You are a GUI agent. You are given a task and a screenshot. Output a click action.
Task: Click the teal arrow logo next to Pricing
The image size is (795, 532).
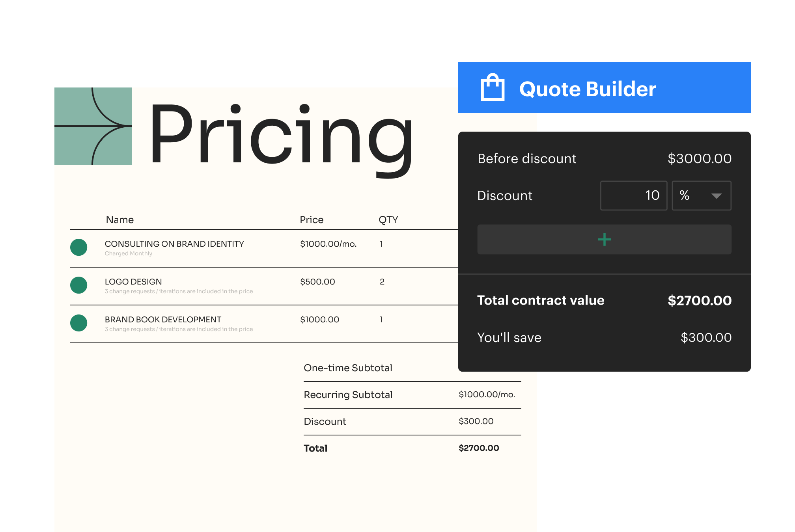pos(93,126)
